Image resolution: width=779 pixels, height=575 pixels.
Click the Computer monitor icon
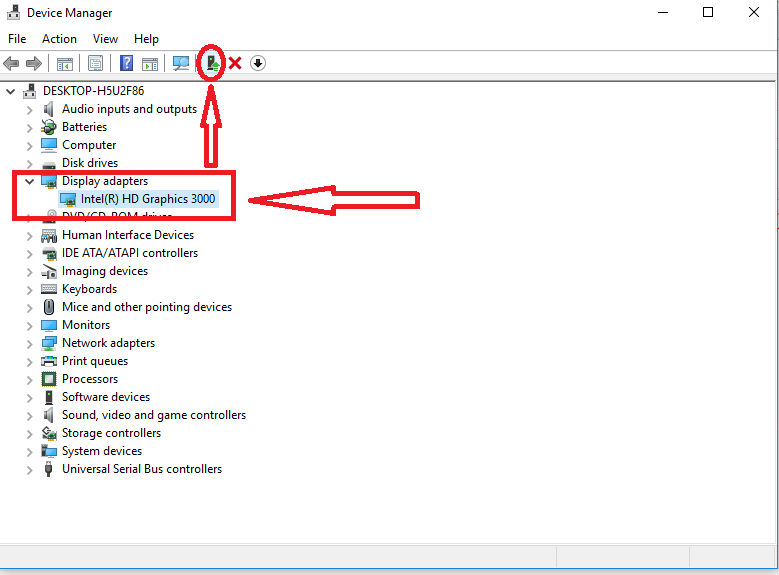[49, 145]
